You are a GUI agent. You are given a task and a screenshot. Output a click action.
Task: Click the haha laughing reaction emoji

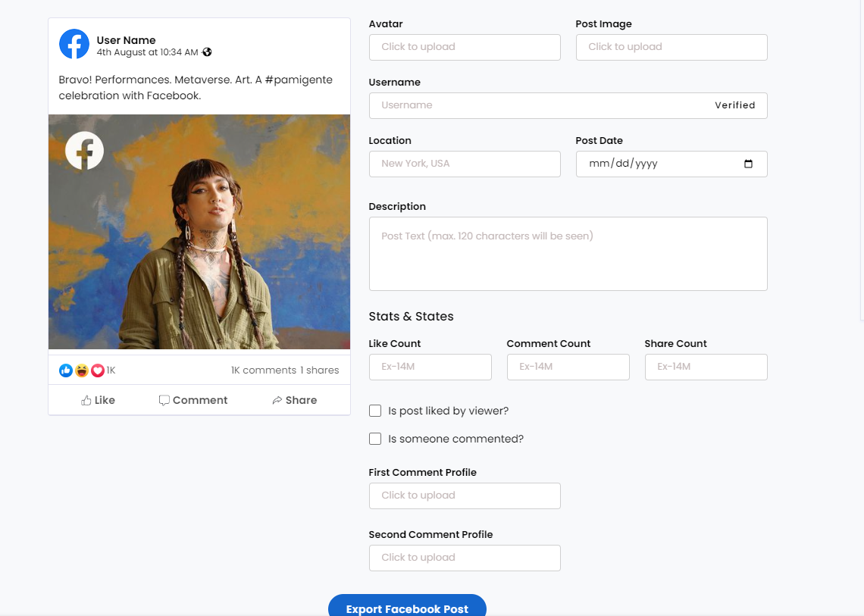pos(82,371)
